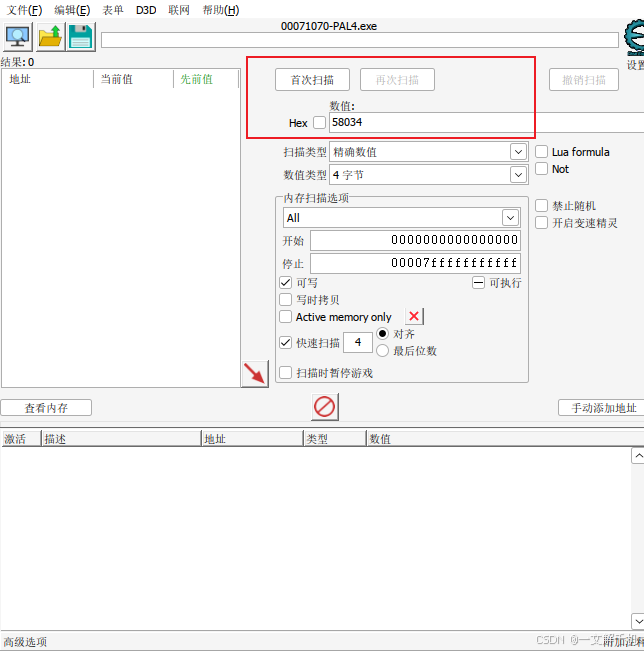Click the 数值 address list column header
This screenshot has width=644, height=651.
[x=505, y=439]
